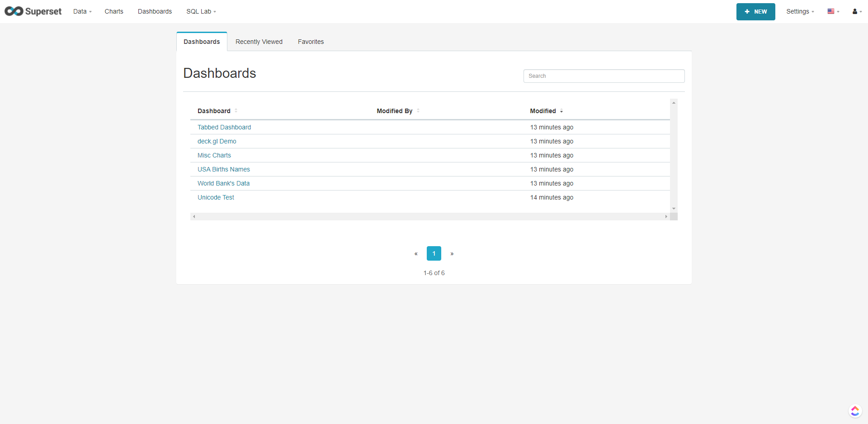Switch to the Recently Viewed tab
Screen dimensions: 868x424
[259, 42]
